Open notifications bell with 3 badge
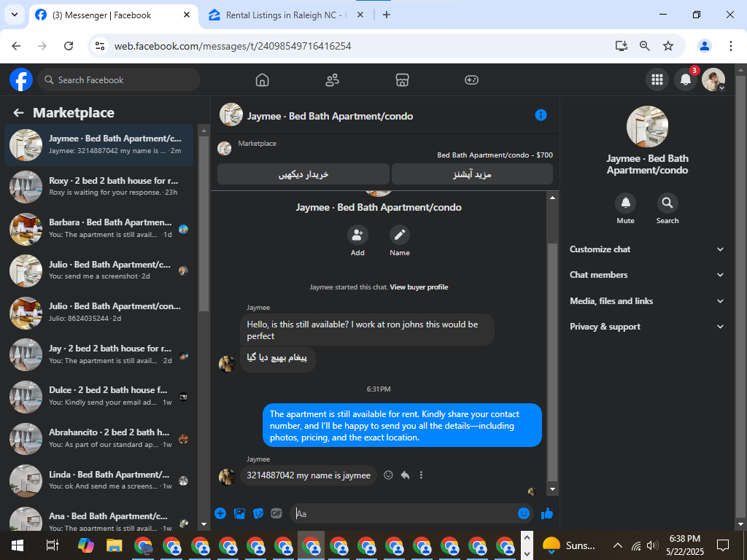Viewport: 747px width, 560px height. [x=686, y=79]
